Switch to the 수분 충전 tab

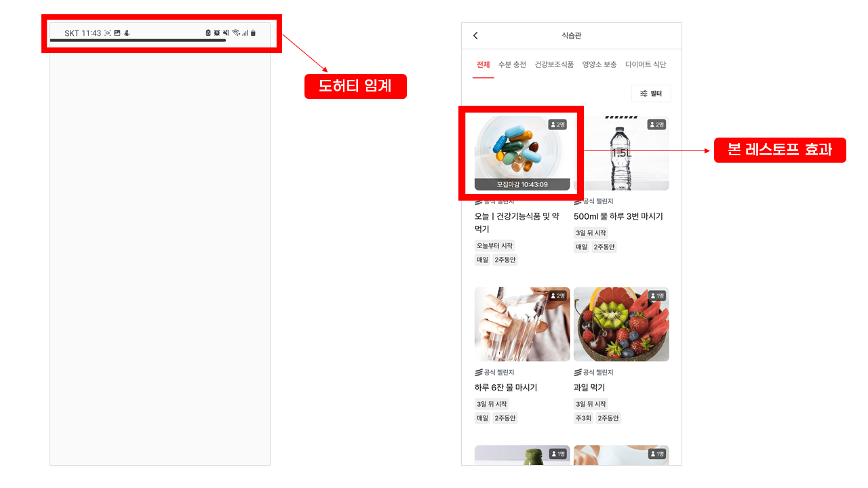(512, 64)
